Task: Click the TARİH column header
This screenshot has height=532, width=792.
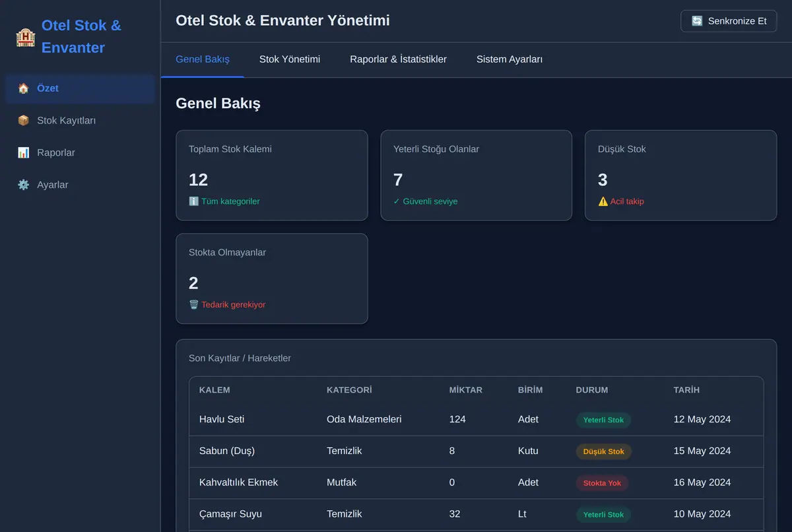Action: [686, 390]
